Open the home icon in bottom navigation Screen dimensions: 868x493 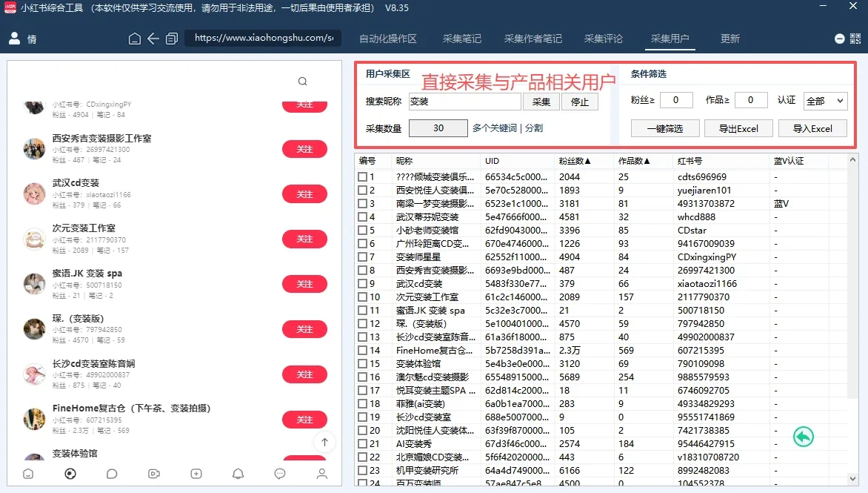(x=28, y=474)
